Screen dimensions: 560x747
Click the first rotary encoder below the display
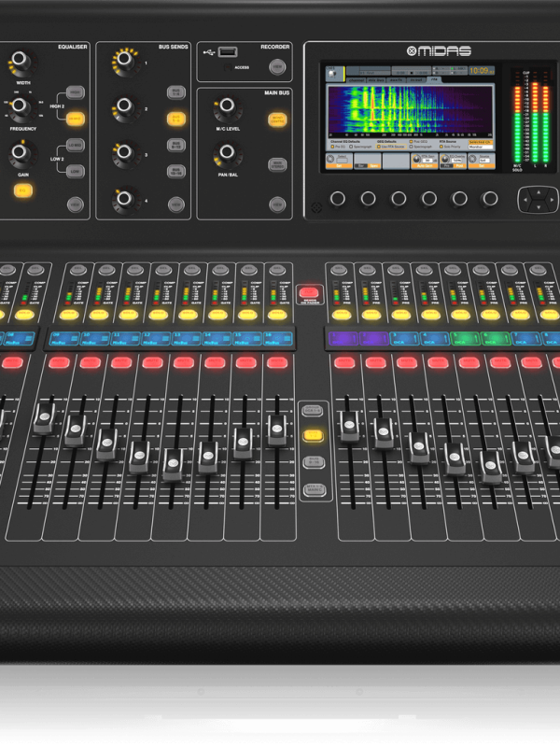(338, 199)
